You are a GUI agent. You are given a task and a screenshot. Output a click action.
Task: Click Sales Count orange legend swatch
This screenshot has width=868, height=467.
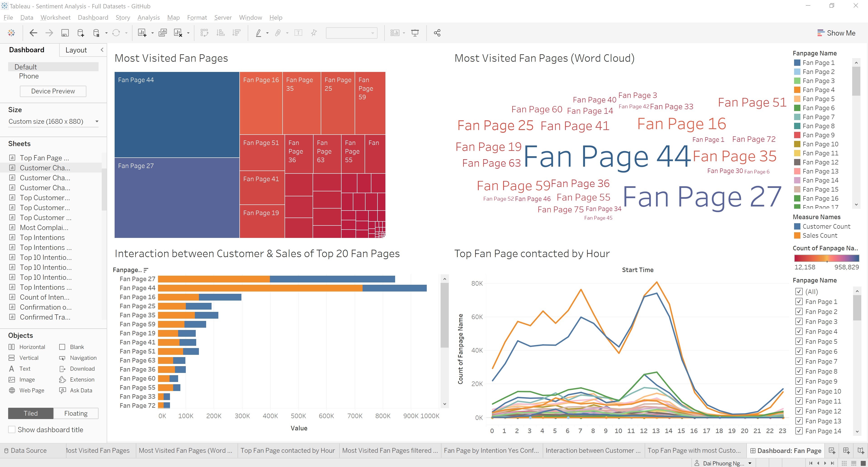coord(797,235)
